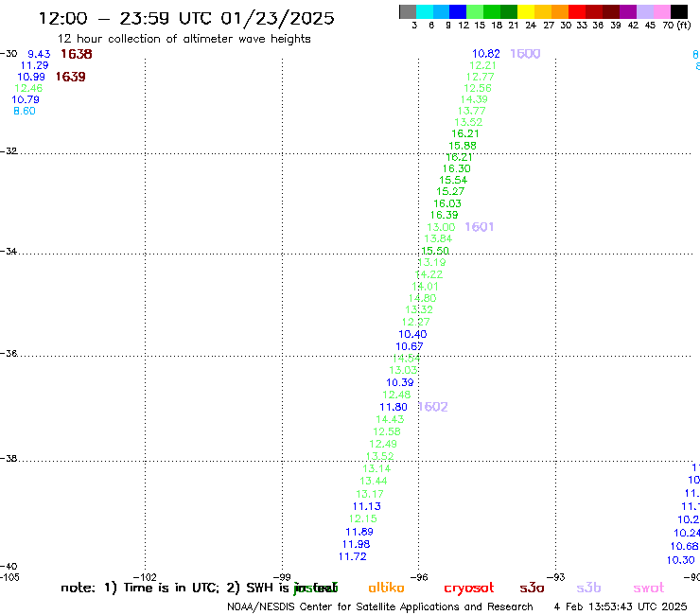
Task: Click the timestamp '4 Feb 13:53:43 UTC 2025'
Action: 621,606
